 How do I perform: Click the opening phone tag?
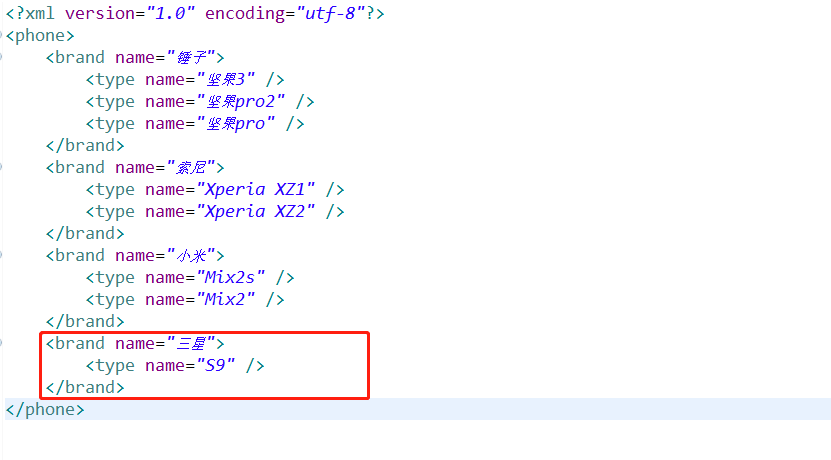(40, 36)
